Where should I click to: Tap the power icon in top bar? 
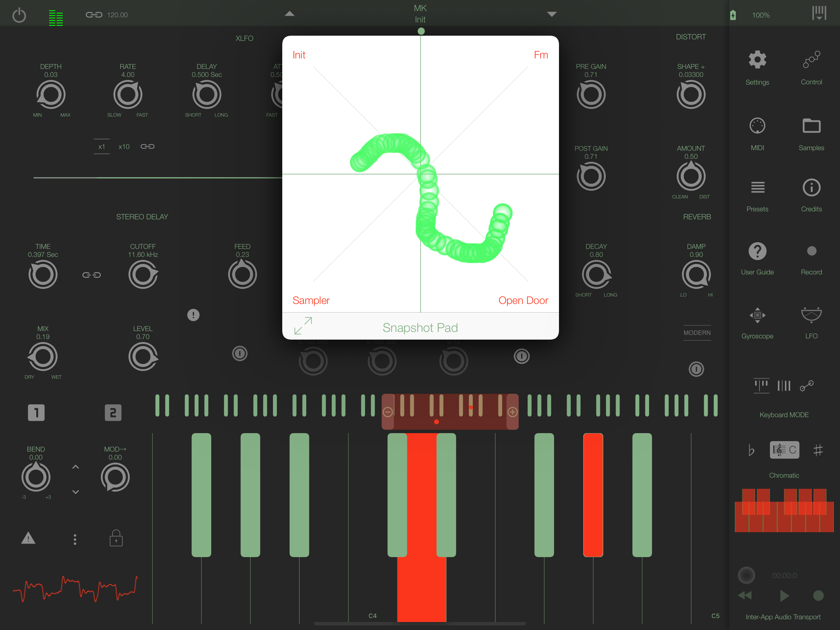[19, 15]
